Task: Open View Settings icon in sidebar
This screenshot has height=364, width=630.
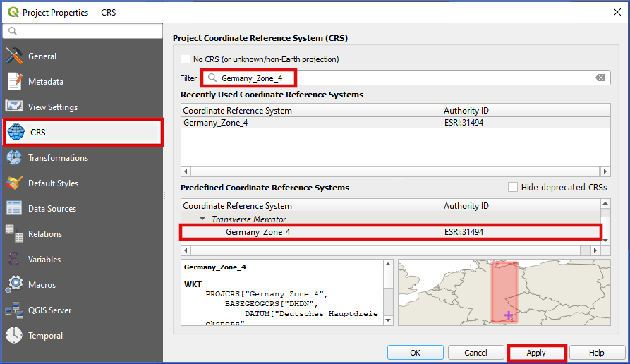Action: [x=14, y=107]
